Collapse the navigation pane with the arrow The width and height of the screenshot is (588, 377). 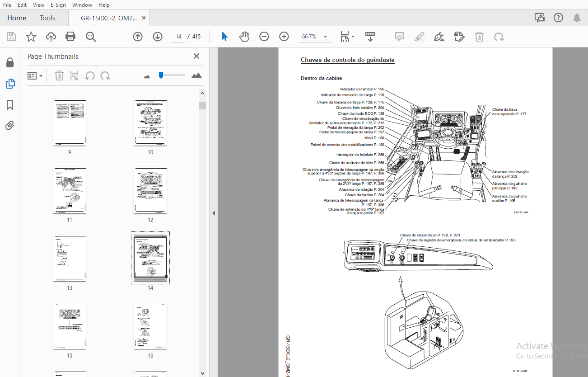click(214, 213)
